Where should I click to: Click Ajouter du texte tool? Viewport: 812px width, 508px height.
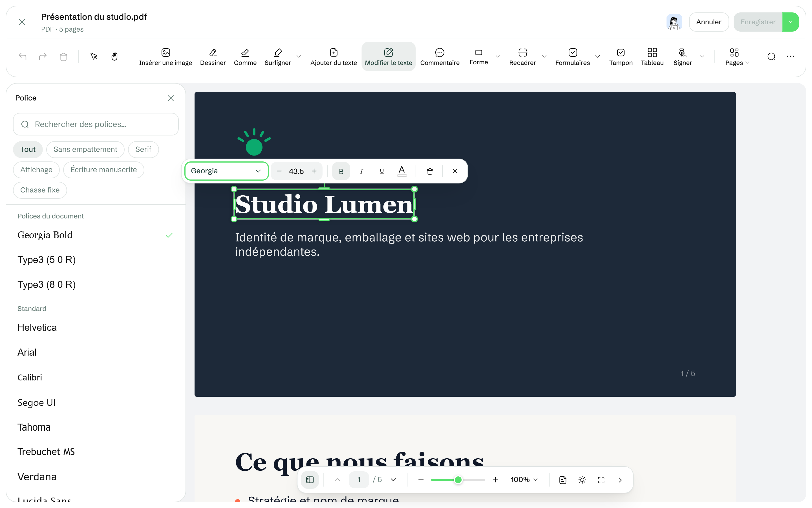click(334, 56)
